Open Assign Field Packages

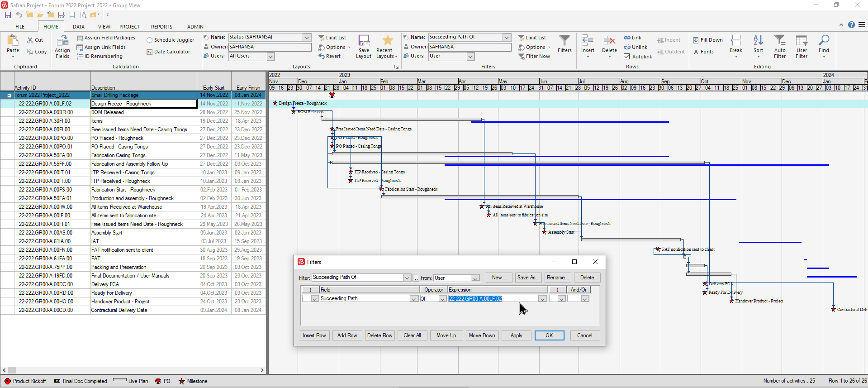point(106,38)
